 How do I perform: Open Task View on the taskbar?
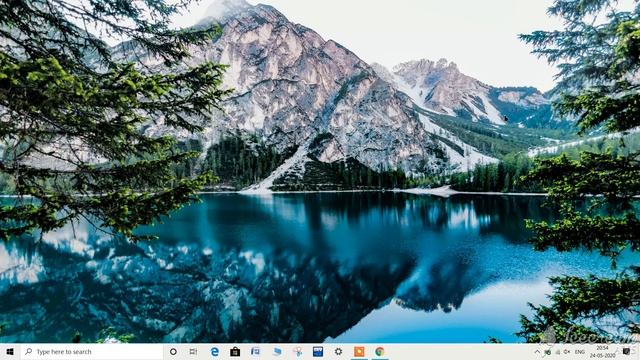point(193,351)
